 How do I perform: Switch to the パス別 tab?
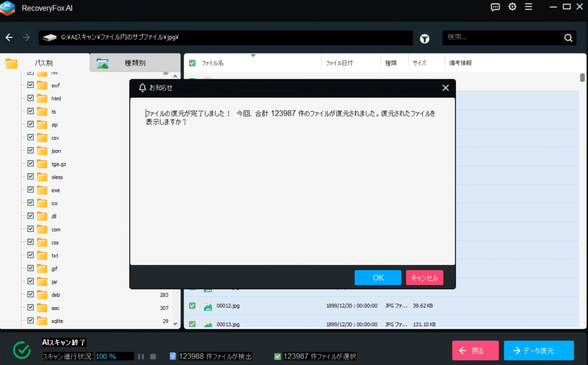[x=44, y=63]
